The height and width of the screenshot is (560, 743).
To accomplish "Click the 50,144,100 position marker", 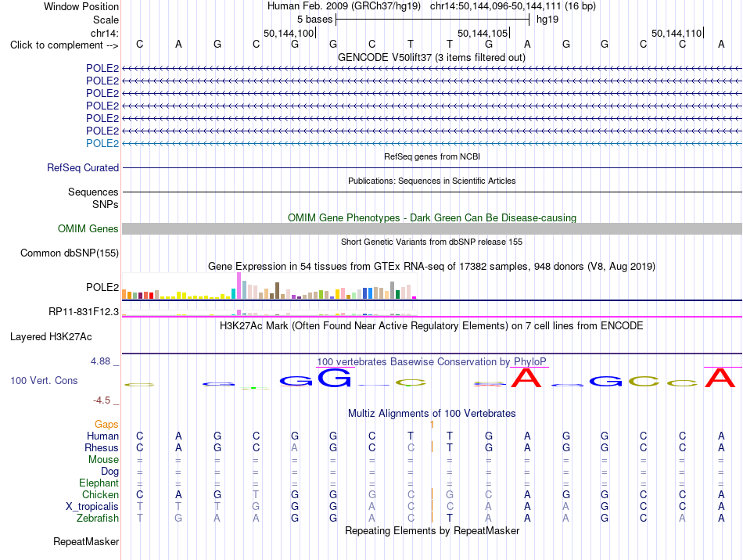I will pos(289,33).
